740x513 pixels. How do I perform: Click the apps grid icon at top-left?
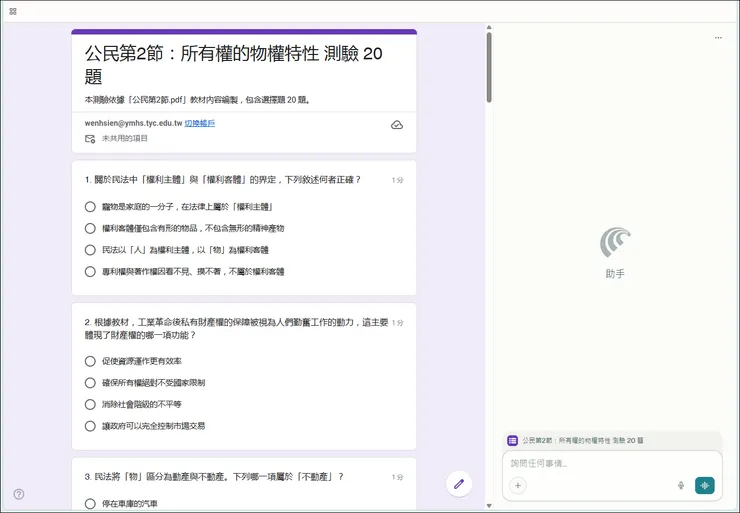(13, 11)
